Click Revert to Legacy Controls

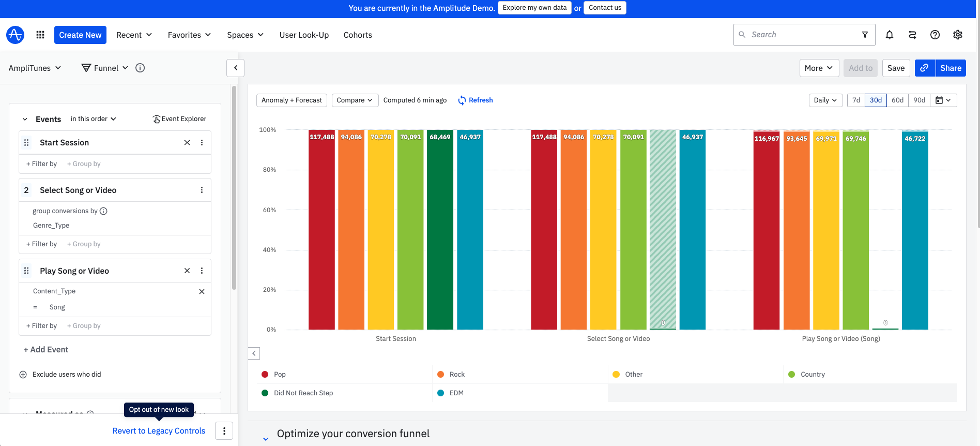[159, 431]
